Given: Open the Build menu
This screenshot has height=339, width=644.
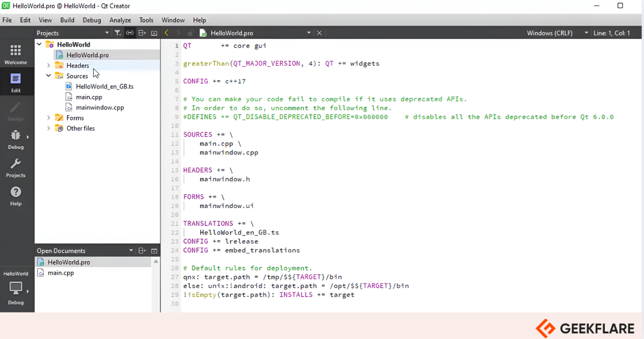Looking at the screenshot, I should click(67, 20).
